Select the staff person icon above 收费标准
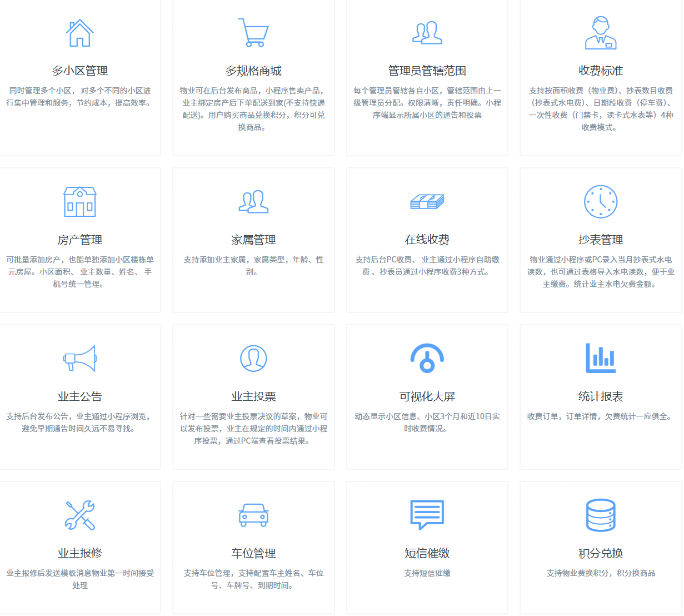This screenshot has width=684, height=616. 601,33
